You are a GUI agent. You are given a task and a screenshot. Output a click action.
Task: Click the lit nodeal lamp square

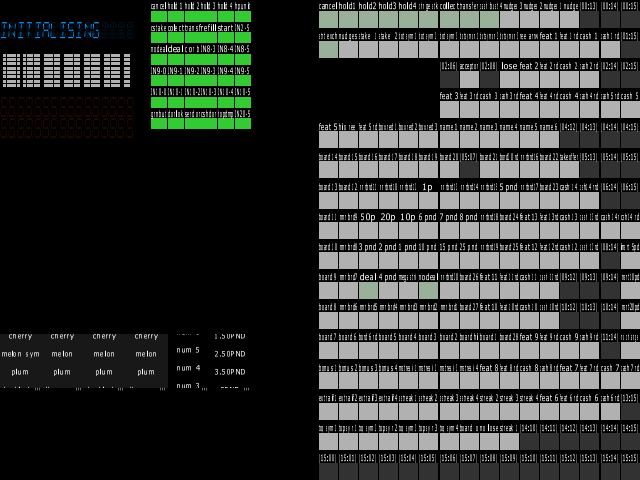429,291
